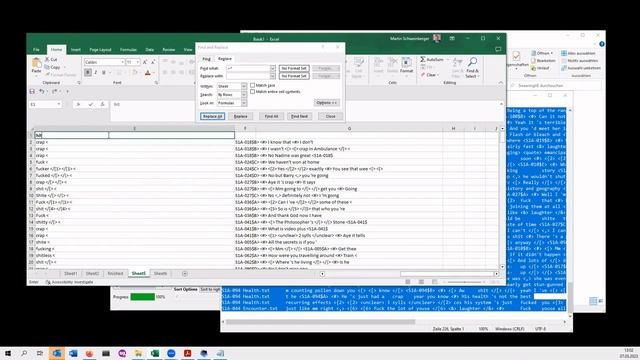Click the green Progress bar in background window
The width and height of the screenshot is (640, 360).
coord(142,297)
